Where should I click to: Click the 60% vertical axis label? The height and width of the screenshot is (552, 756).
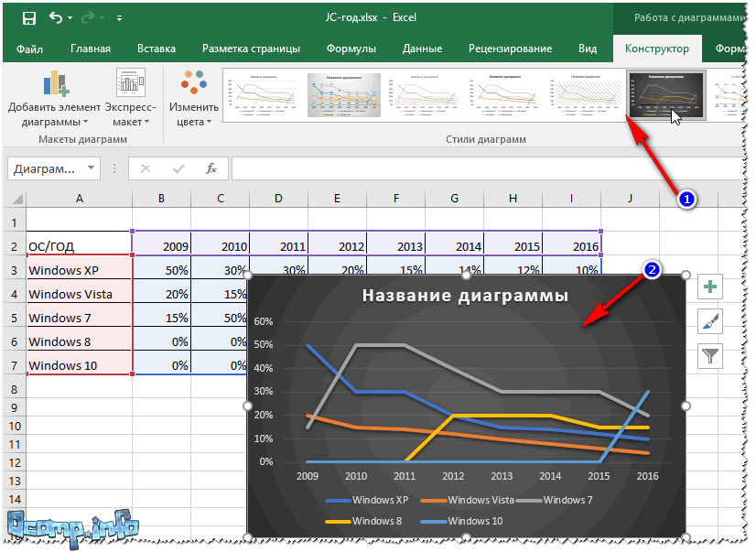click(264, 321)
